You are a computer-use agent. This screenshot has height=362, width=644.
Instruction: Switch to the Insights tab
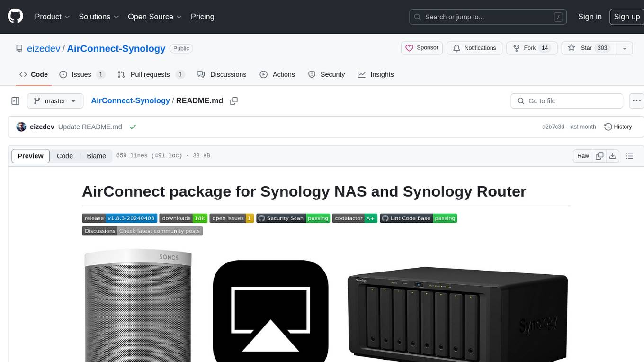click(376, 74)
